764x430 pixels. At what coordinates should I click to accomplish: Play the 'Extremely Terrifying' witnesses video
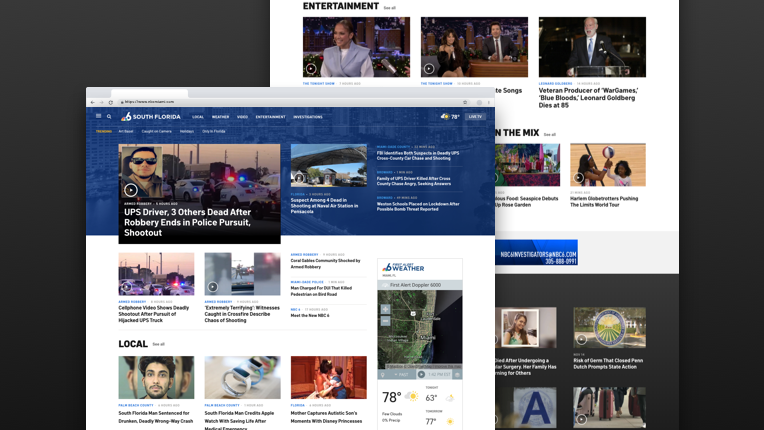[x=212, y=287]
